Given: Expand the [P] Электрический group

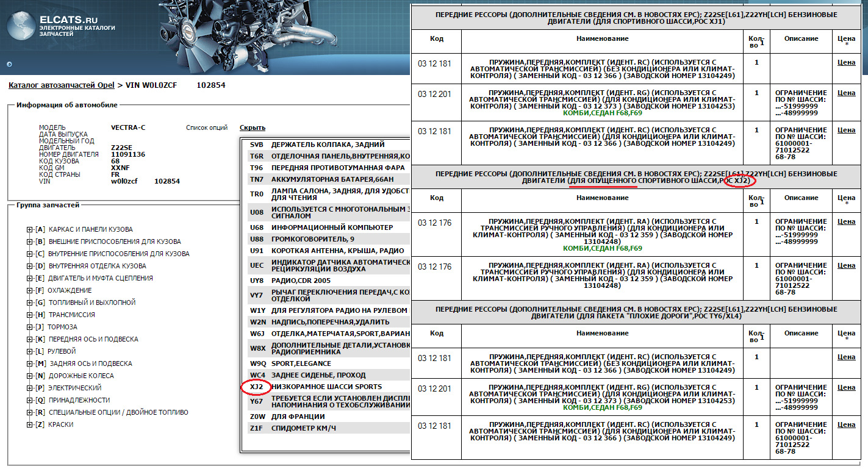Looking at the screenshot, I should coord(29,388).
